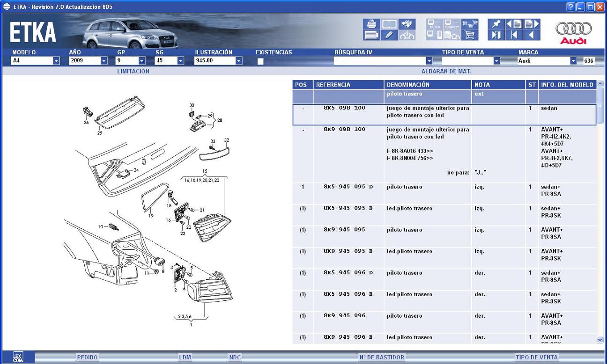
Task: Click the multiple shopping carts icon
Action: pos(470,24)
